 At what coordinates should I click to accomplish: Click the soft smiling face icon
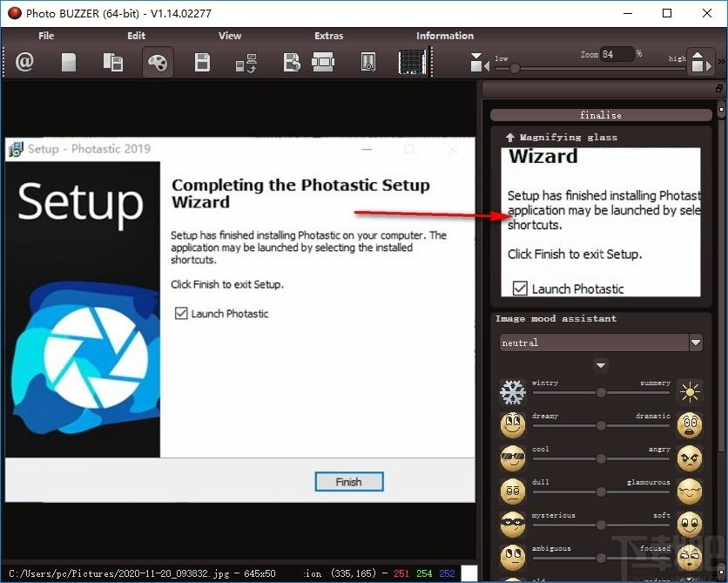[690, 524]
